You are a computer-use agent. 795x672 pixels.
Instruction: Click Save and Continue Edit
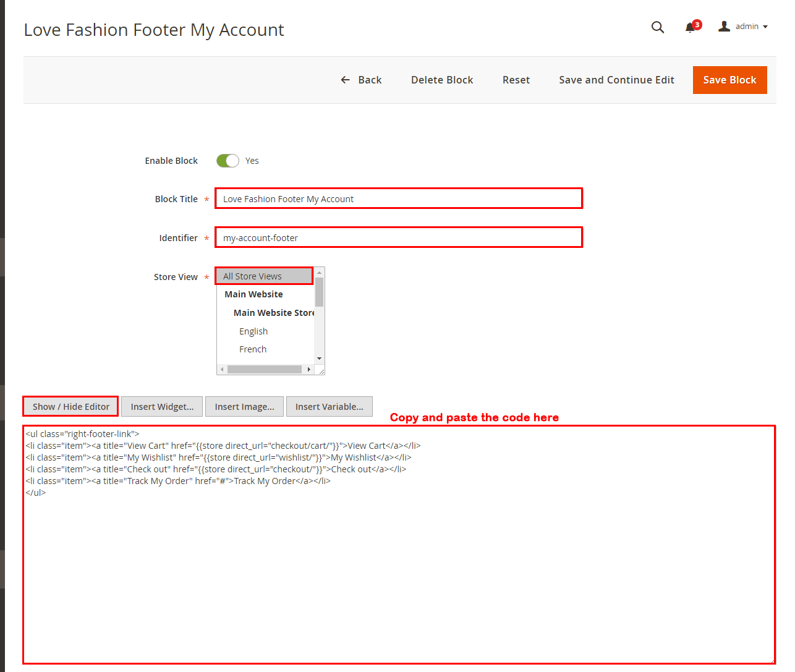tap(616, 80)
